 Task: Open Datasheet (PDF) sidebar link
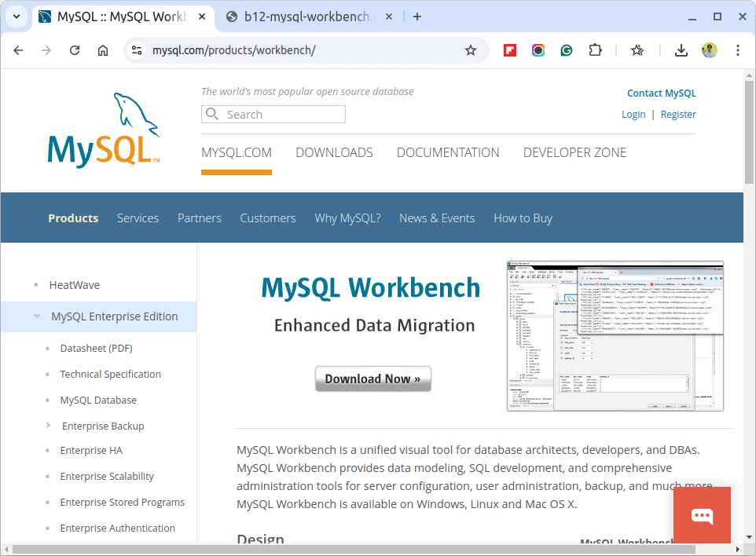96,349
